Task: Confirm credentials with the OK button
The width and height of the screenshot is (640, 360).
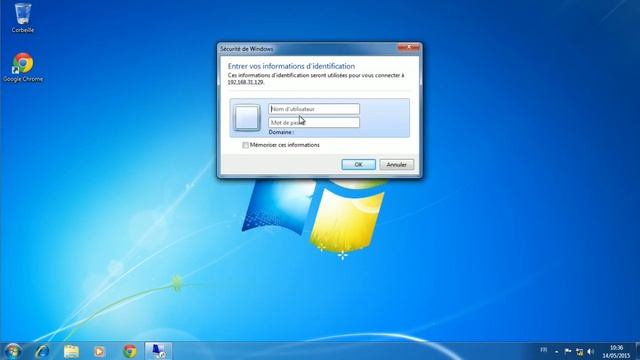Action: 358,164
